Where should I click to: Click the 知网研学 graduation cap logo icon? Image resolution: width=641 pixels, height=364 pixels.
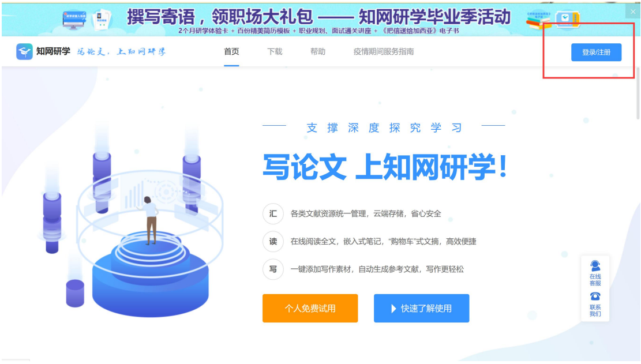(24, 51)
